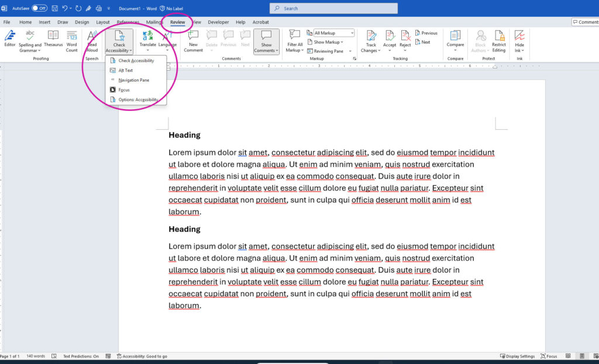This screenshot has height=364, width=599.
Task: Open the Word Count dialog
Action: coord(72,41)
